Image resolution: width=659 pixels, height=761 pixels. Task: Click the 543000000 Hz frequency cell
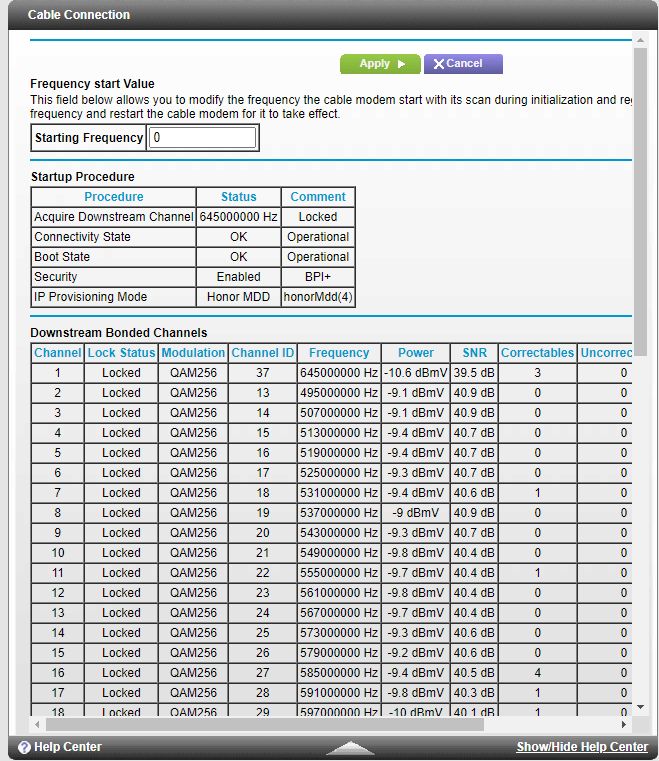(x=339, y=533)
